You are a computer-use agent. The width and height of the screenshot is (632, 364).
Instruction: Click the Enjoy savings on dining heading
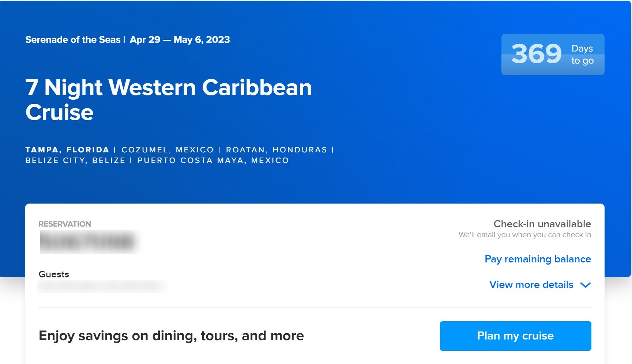pos(171,336)
